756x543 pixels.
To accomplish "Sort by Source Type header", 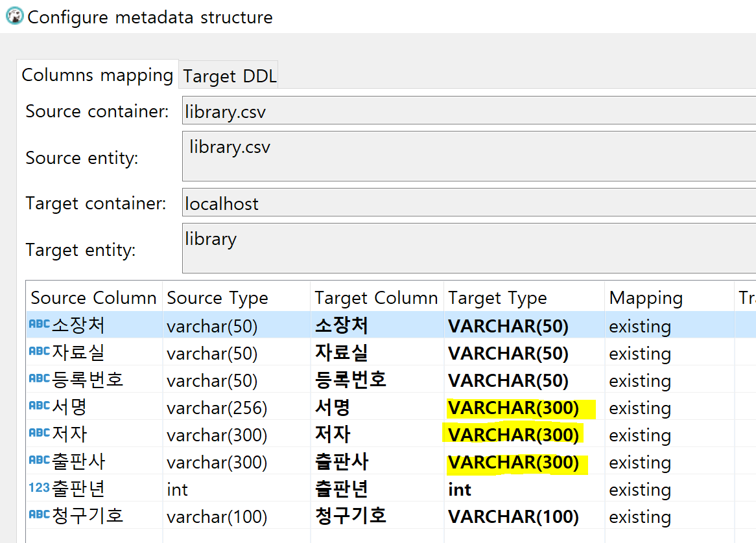I will point(236,298).
